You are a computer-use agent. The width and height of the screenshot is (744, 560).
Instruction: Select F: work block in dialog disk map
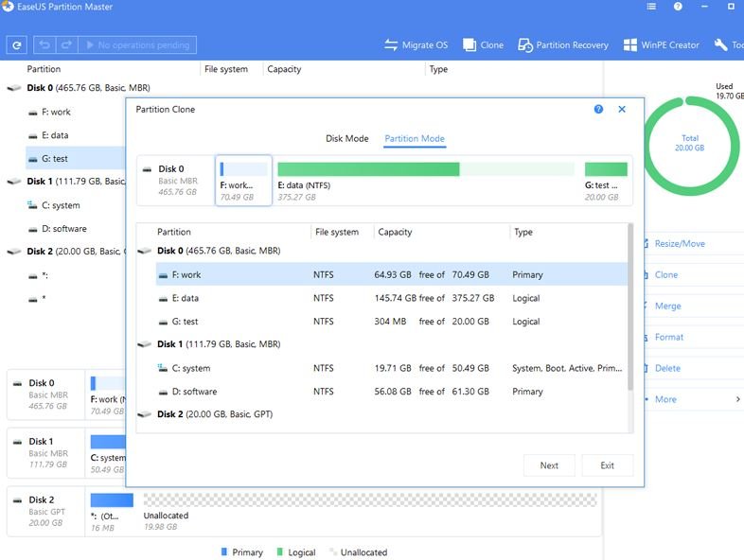click(243, 180)
